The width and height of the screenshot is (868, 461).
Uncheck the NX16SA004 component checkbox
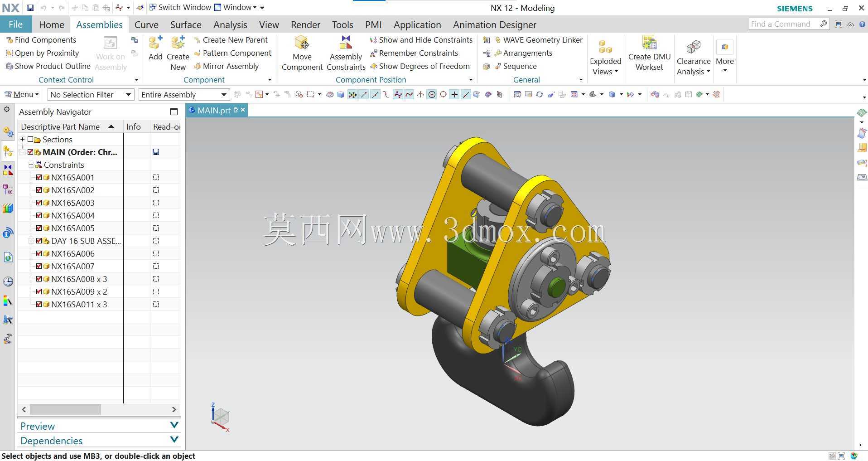point(39,215)
